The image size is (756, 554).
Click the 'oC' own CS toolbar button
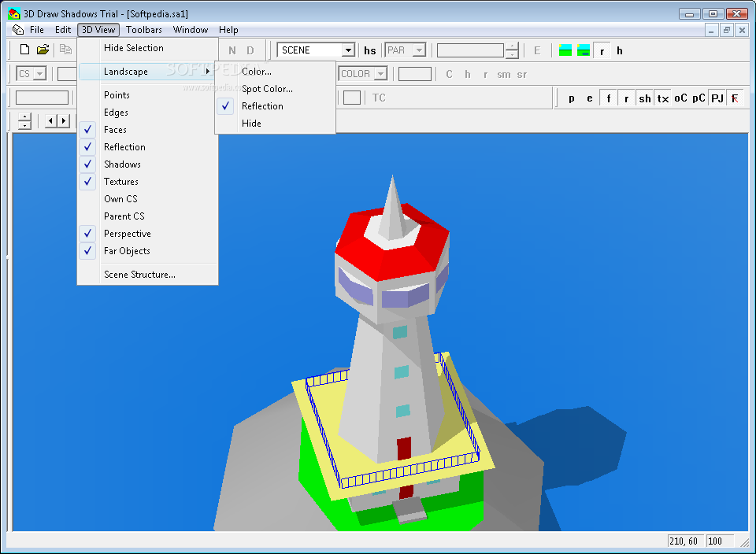tap(680, 98)
